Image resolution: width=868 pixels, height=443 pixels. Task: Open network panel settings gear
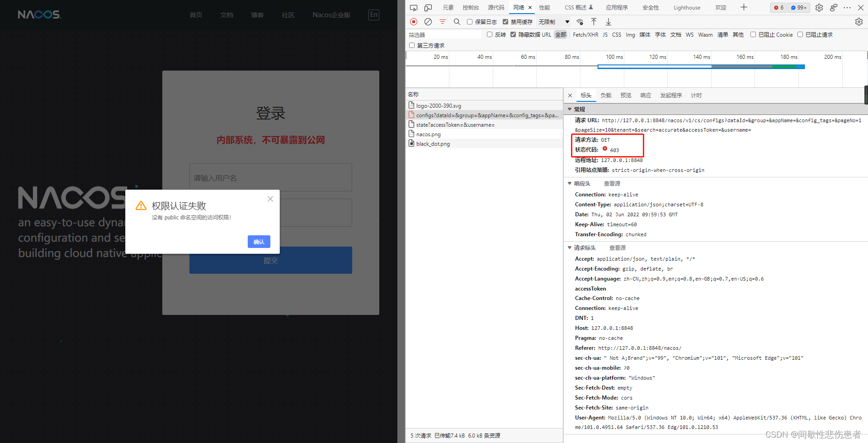(859, 22)
